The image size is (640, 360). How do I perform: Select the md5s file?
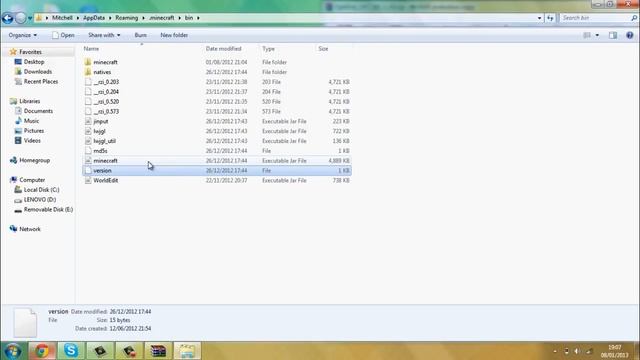coord(100,151)
